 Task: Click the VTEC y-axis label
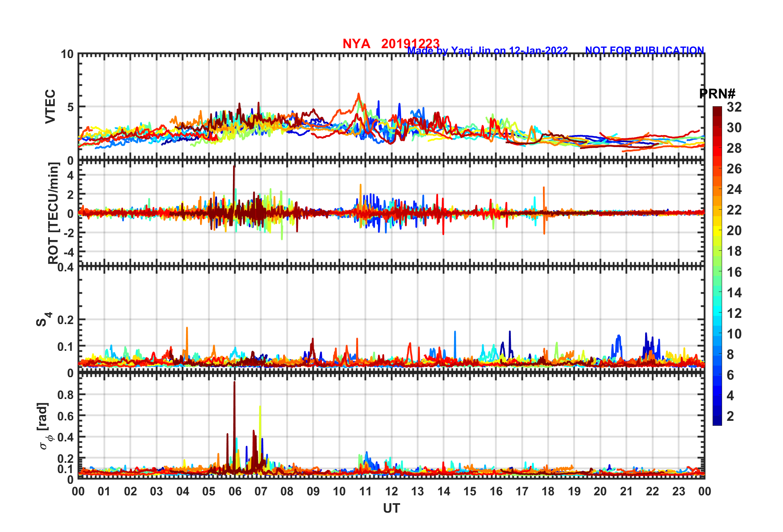(x=50, y=107)
